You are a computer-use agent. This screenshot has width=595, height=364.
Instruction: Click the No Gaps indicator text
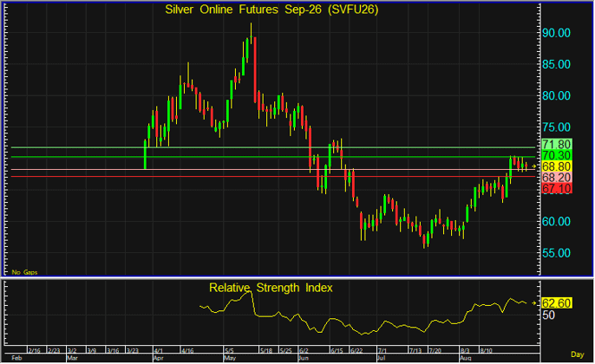point(24,272)
